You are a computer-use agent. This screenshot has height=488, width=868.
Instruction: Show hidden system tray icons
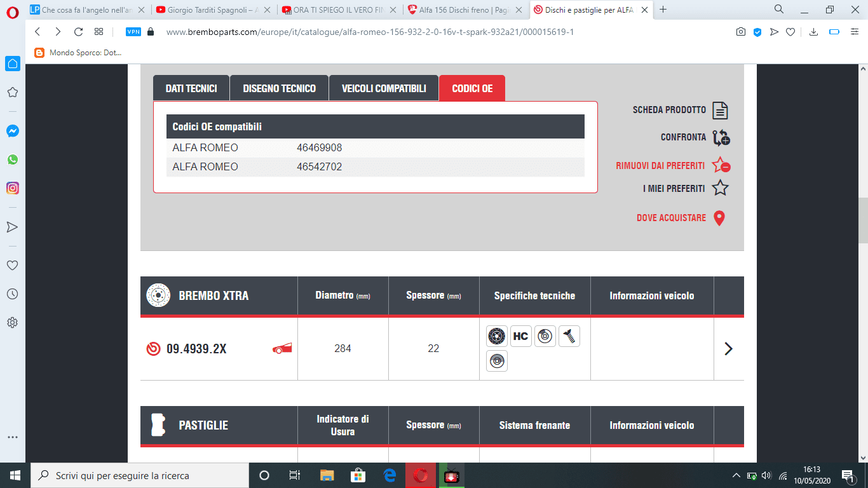click(x=736, y=475)
